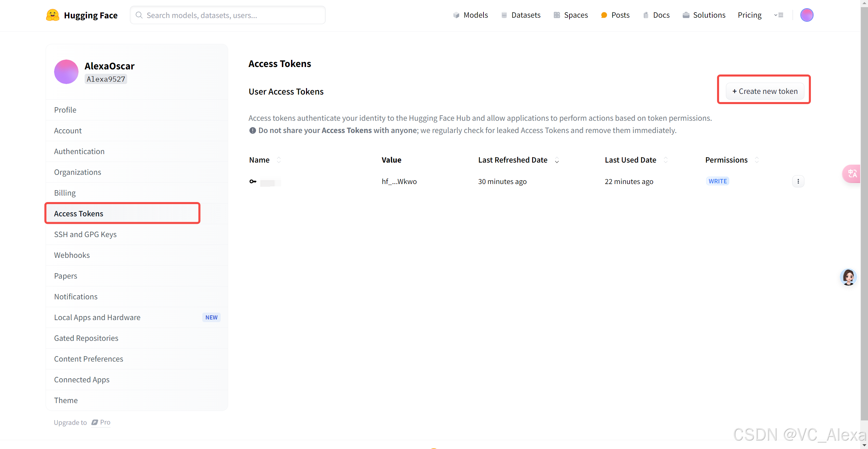Click the Hugging Face emoji logo
Viewport: 868px width, 449px height.
[x=53, y=15]
